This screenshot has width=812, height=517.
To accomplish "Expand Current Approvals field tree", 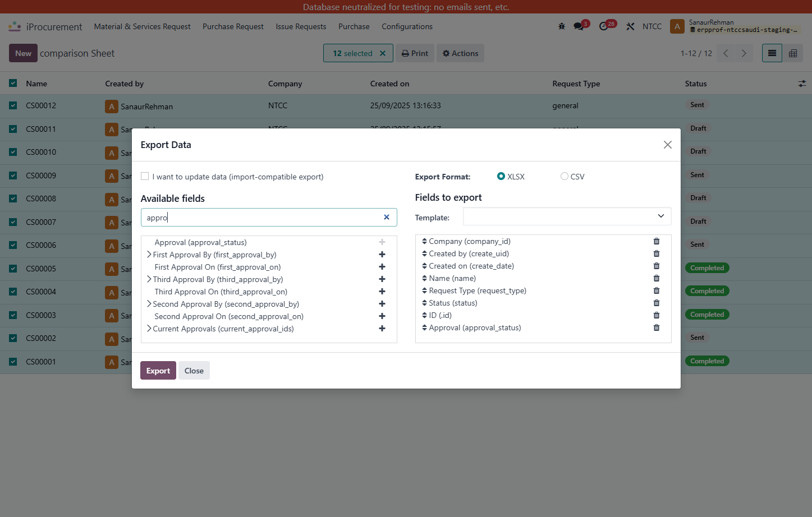I will click(x=149, y=329).
